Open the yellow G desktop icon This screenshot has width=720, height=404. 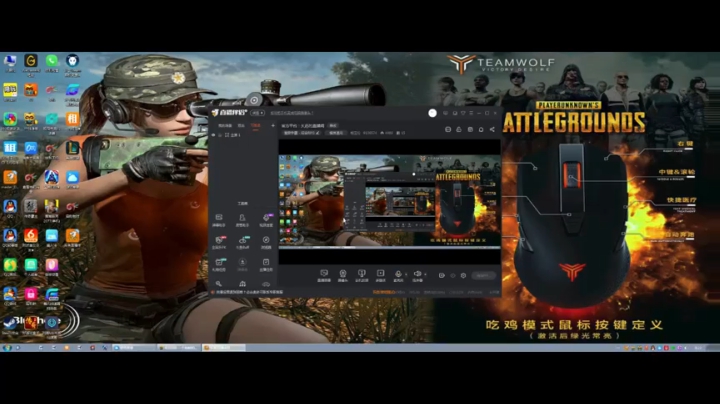(x=31, y=61)
